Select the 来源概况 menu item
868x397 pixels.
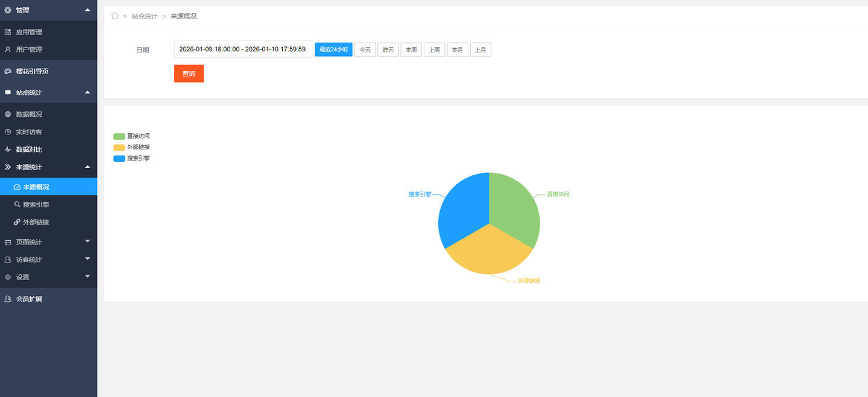pyautogui.click(x=48, y=187)
